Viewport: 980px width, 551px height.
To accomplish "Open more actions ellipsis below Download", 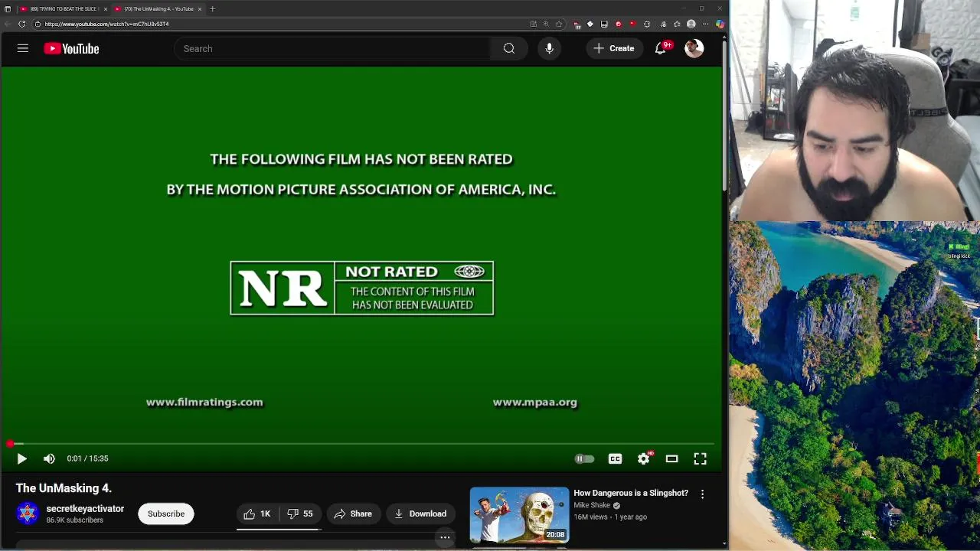I will pos(445,537).
